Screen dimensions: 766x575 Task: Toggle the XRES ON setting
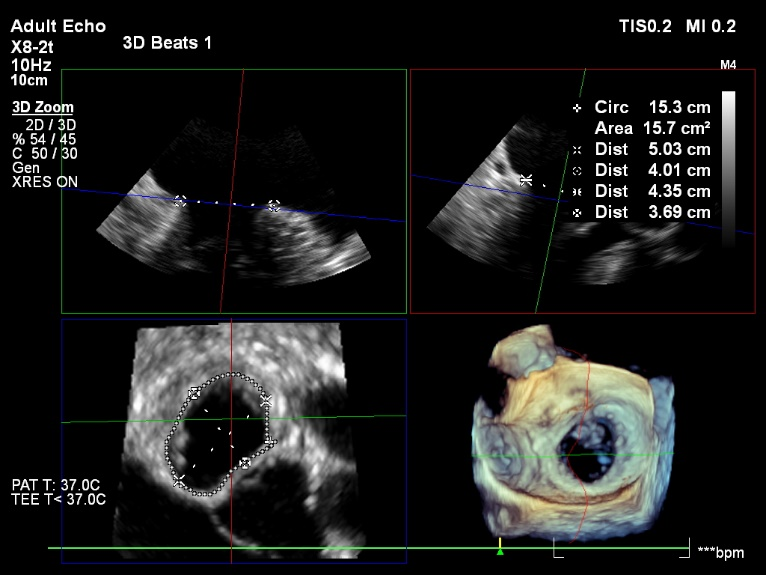coord(45,182)
